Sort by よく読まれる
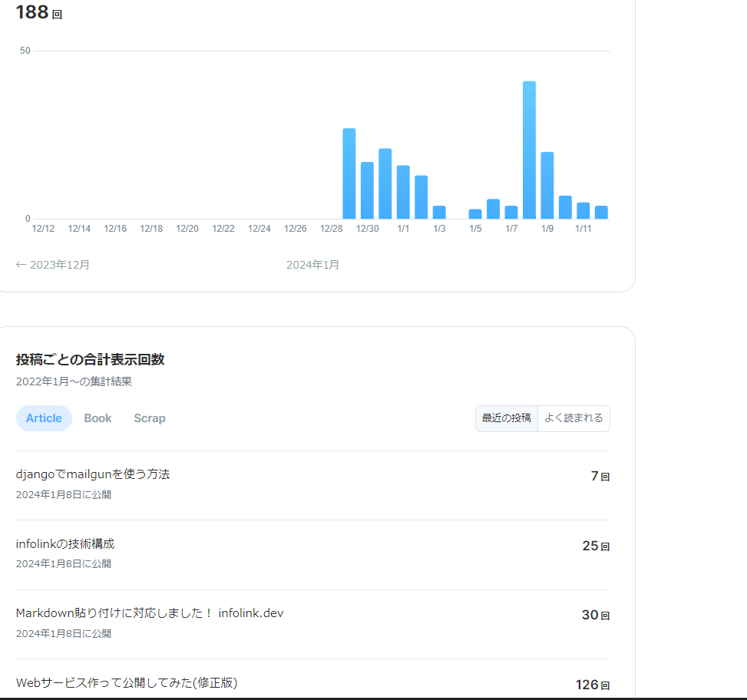 click(x=573, y=418)
